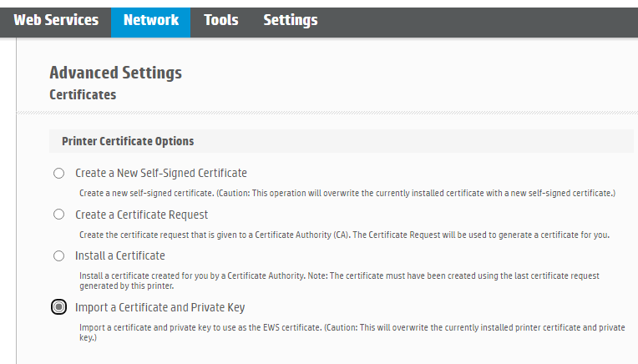This screenshot has width=638, height=364.
Task: Open the Web Services tab
Action: click(56, 20)
